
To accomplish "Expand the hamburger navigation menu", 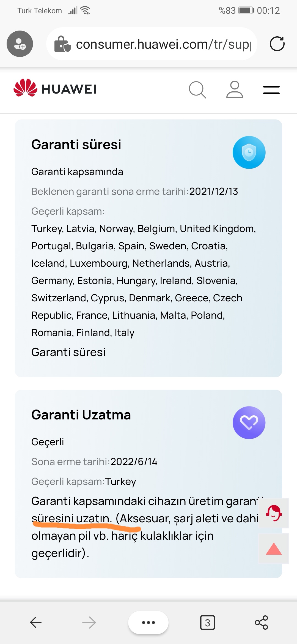I will click(271, 90).
